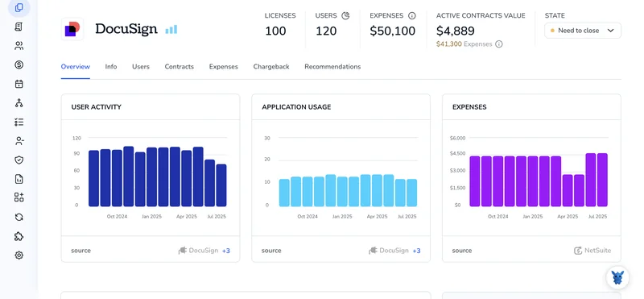This screenshot has height=299, width=644.
Task: Click the info icon beside EXPENSES header
Action: [x=412, y=15]
